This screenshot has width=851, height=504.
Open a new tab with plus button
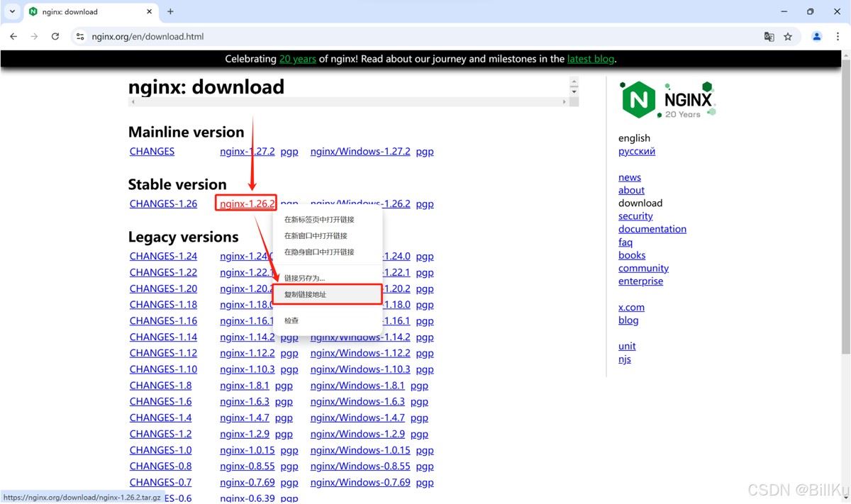click(x=170, y=11)
